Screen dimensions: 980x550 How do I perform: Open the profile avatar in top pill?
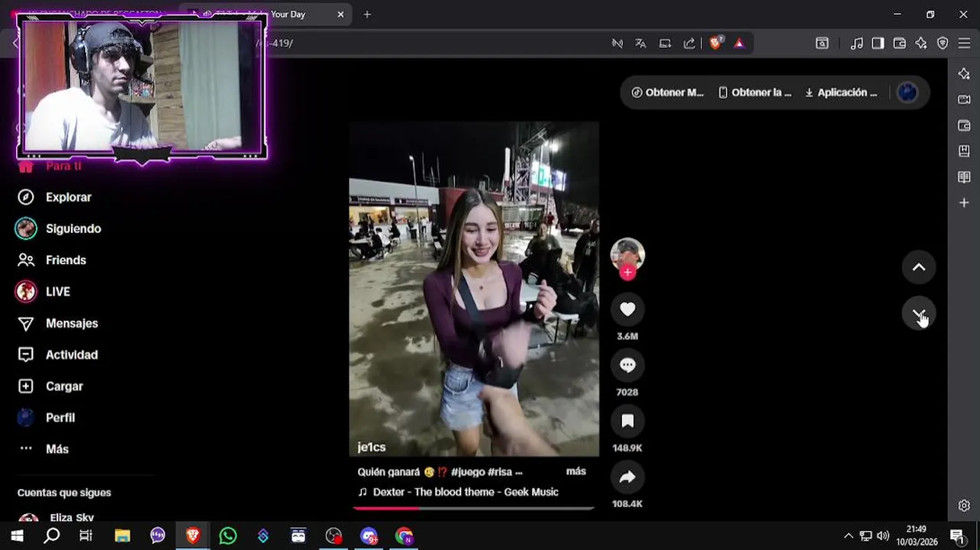907,92
